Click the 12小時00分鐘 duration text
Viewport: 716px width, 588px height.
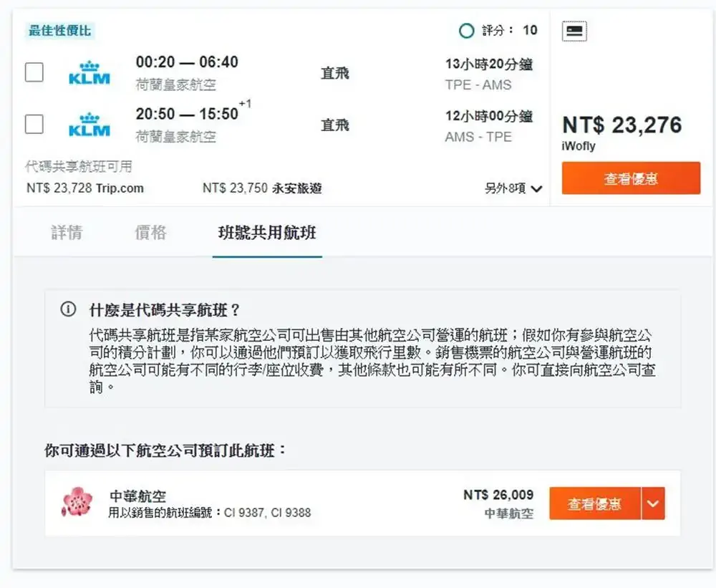(488, 116)
